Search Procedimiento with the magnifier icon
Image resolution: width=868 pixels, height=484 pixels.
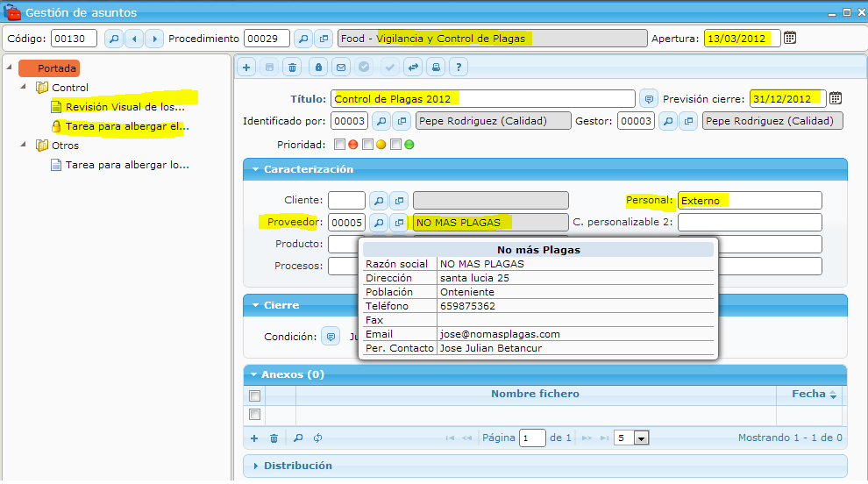(x=302, y=39)
